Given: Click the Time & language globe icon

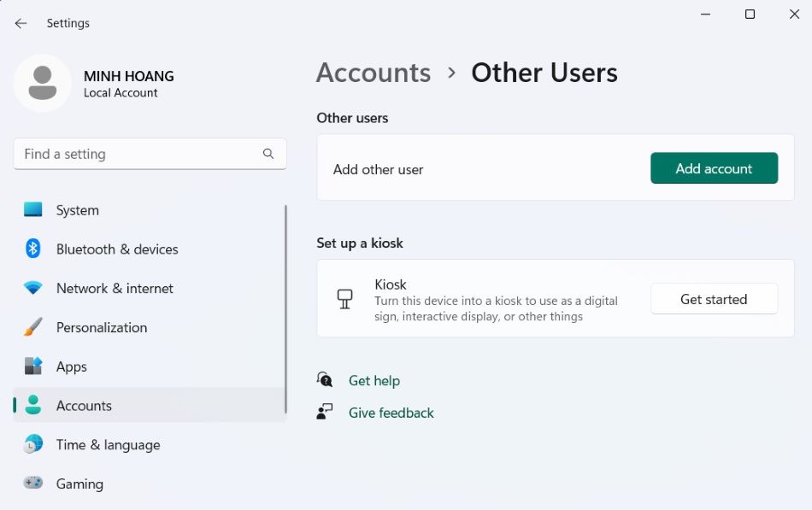Looking at the screenshot, I should coord(33,444).
